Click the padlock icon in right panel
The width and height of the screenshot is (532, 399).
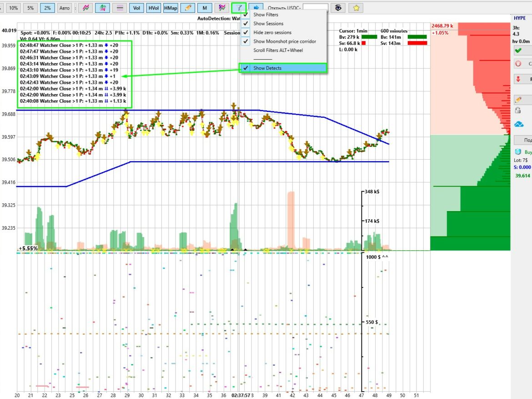(518, 110)
